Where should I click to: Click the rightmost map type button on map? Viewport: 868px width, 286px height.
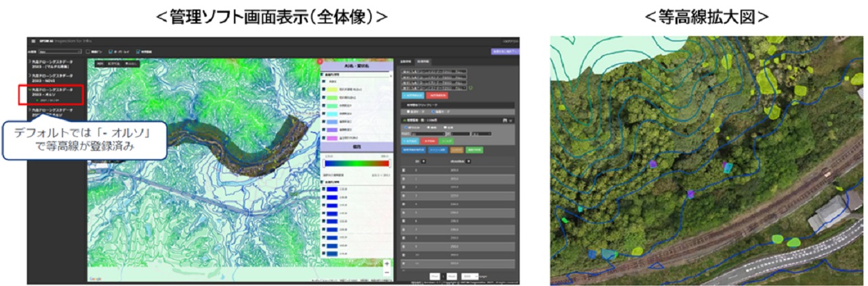click(132, 64)
